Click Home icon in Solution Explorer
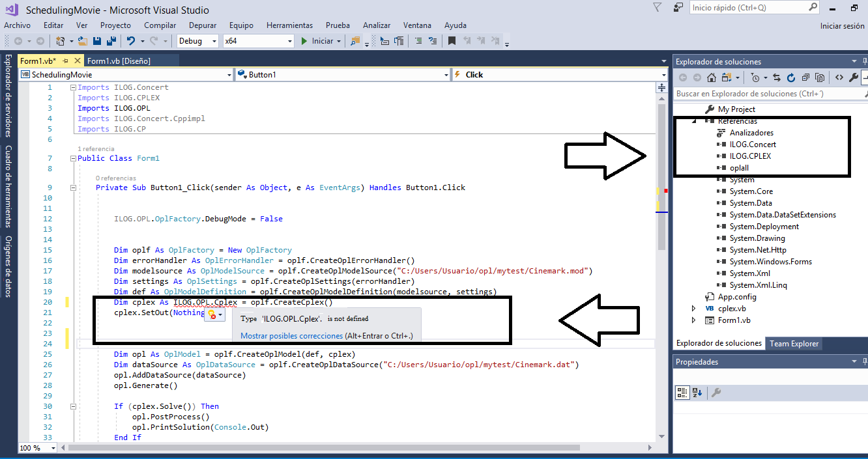The height and width of the screenshot is (459, 868). click(x=712, y=77)
